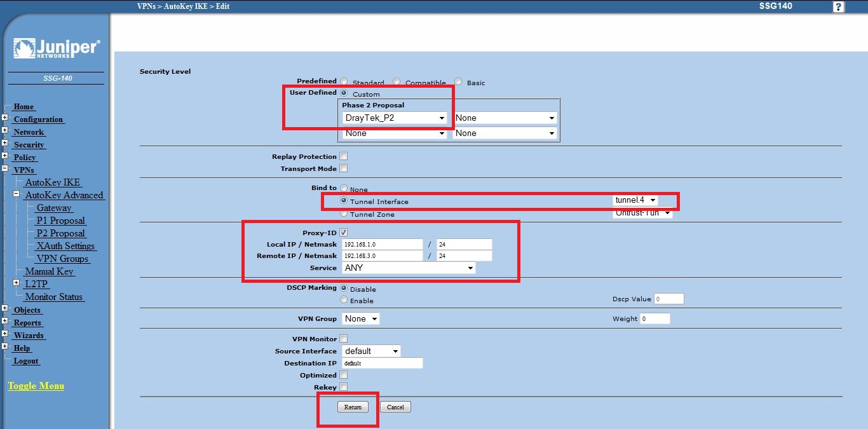Click the Toggle Menu link
Screen dimensions: 868x429
(x=36, y=386)
